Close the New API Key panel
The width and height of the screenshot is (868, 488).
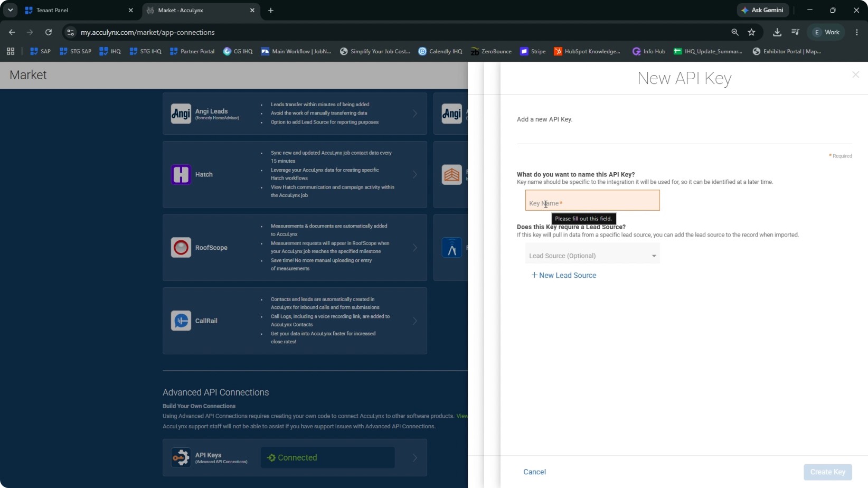[x=855, y=75]
